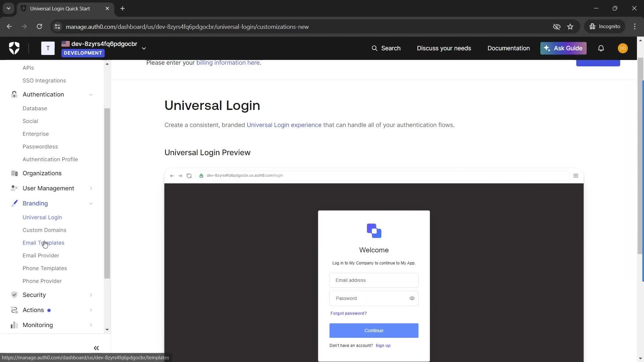Select Database under Authentication
This screenshot has height=362, width=644.
point(35,108)
